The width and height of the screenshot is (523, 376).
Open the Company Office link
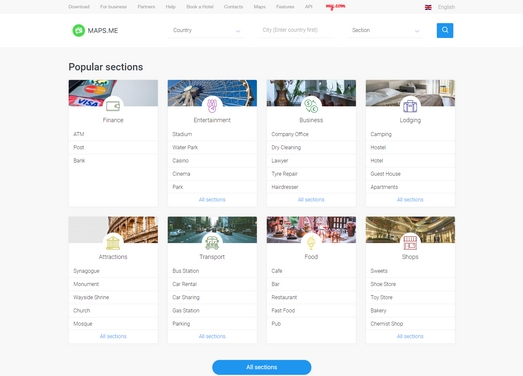point(290,134)
